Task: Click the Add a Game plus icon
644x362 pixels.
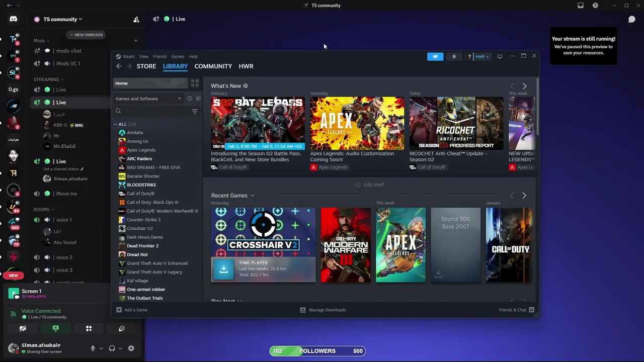Action: [119, 310]
